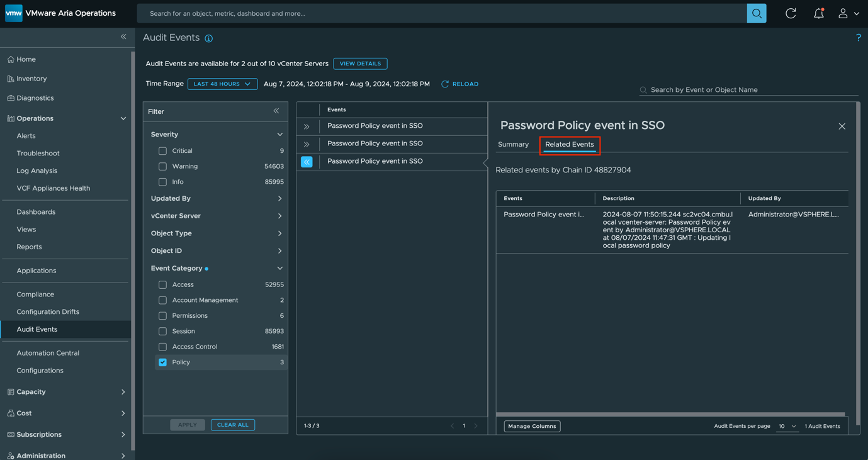This screenshot has width=868, height=460.
Task: Click the Home icon in sidebar
Action: click(11, 59)
